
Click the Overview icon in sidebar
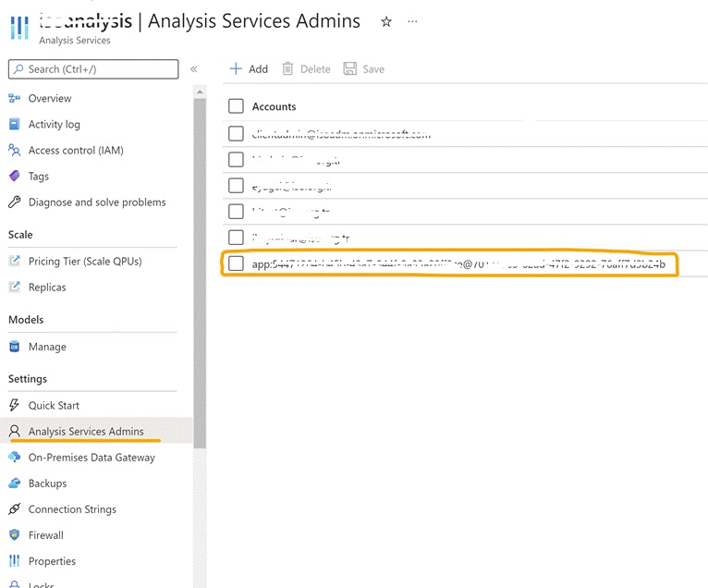(x=14, y=99)
